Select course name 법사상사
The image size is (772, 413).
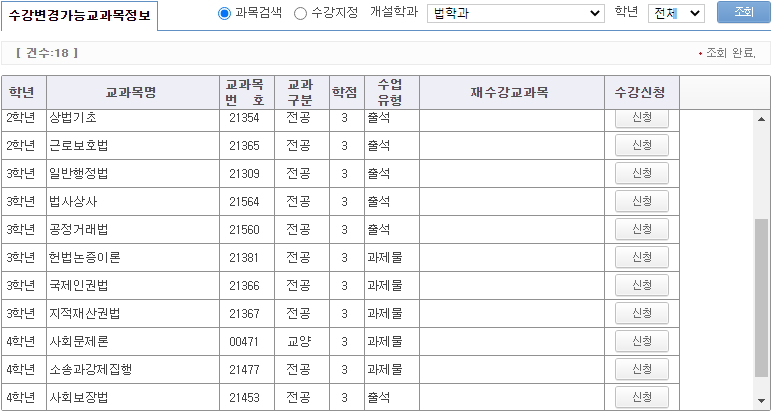click(x=73, y=202)
